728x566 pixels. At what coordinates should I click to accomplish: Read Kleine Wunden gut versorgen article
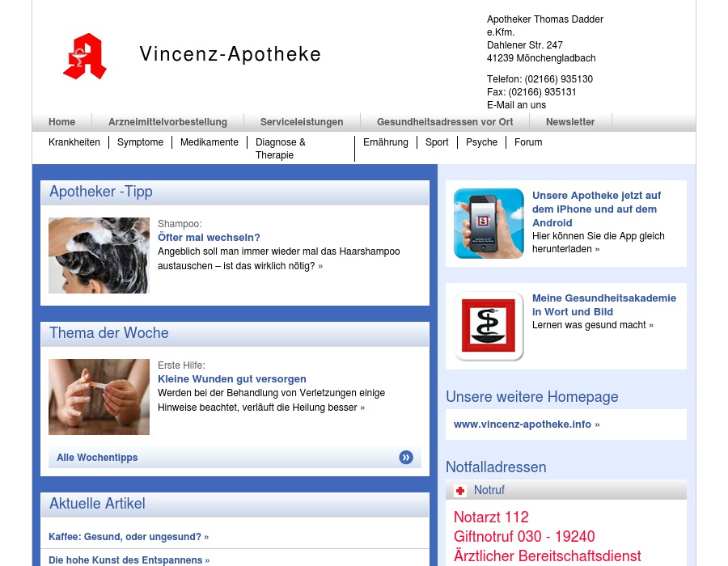pyautogui.click(x=231, y=379)
